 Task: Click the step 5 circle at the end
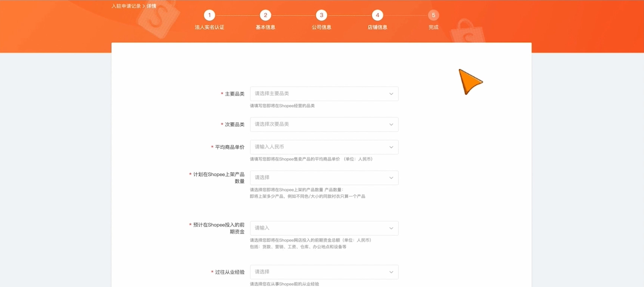point(433,15)
